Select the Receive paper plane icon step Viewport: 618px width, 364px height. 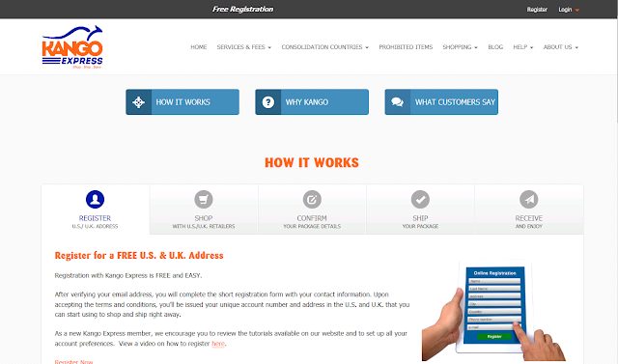click(529, 199)
